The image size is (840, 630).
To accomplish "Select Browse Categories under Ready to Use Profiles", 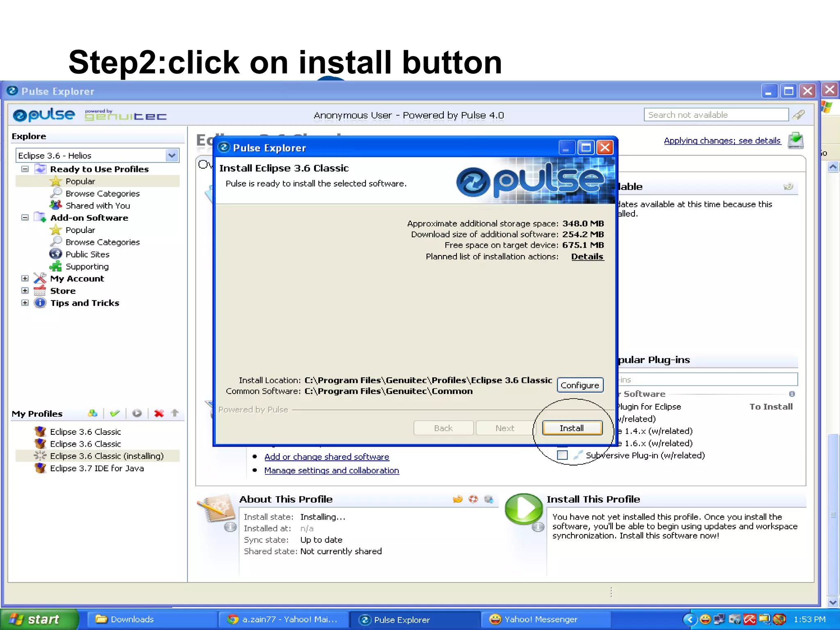I will [103, 193].
